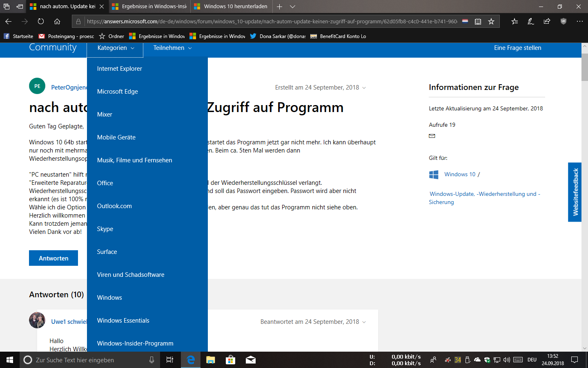Add page to favorites with star icon
588x368 pixels.
(x=491, y=21)
